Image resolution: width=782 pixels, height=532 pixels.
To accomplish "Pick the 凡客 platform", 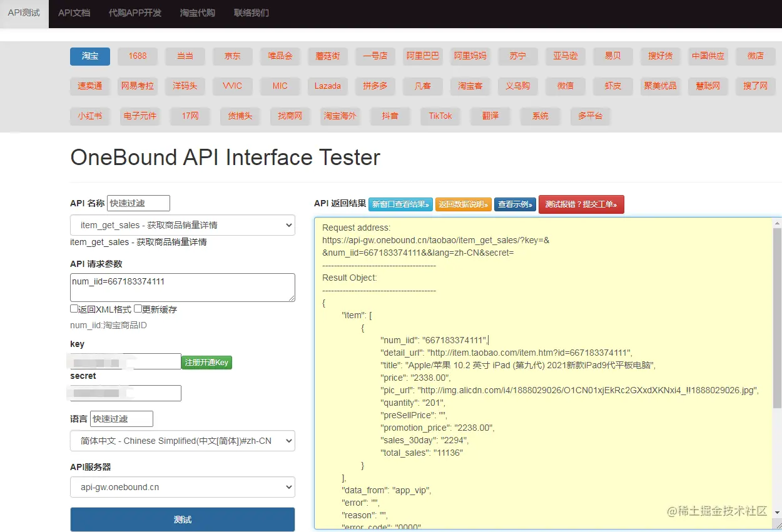I will [x=423, y=86].
